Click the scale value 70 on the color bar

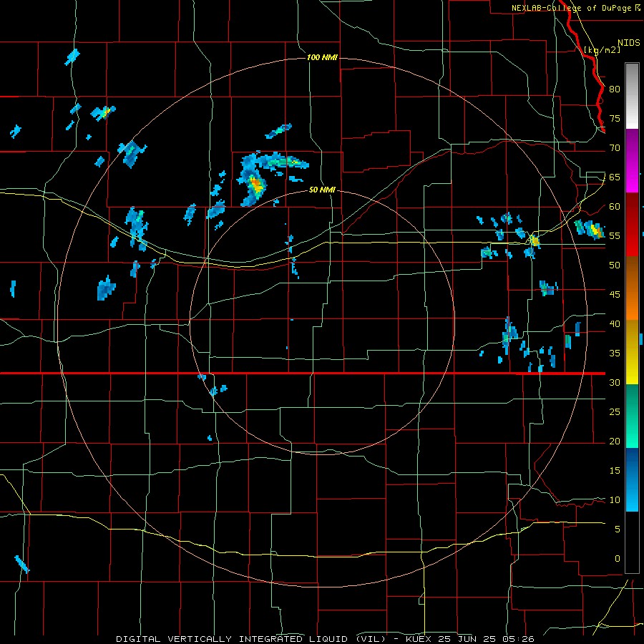coord(615,148)
